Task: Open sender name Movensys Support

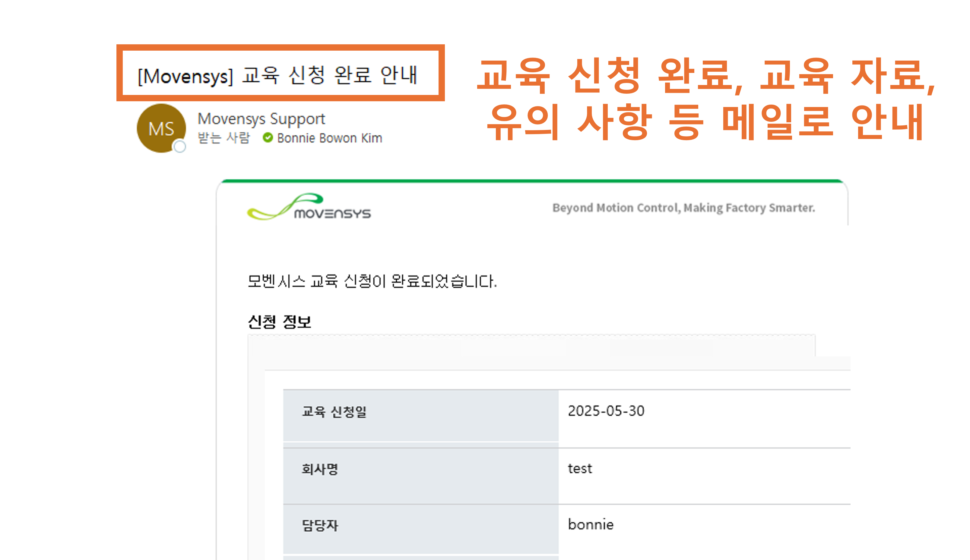Action: coord(261,119)
